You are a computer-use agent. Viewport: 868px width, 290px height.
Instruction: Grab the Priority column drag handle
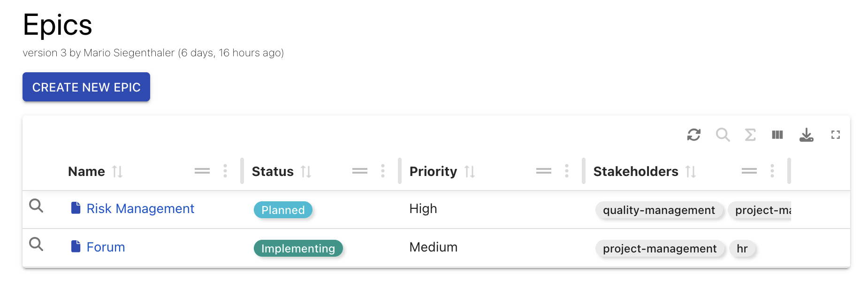[543, 171]
